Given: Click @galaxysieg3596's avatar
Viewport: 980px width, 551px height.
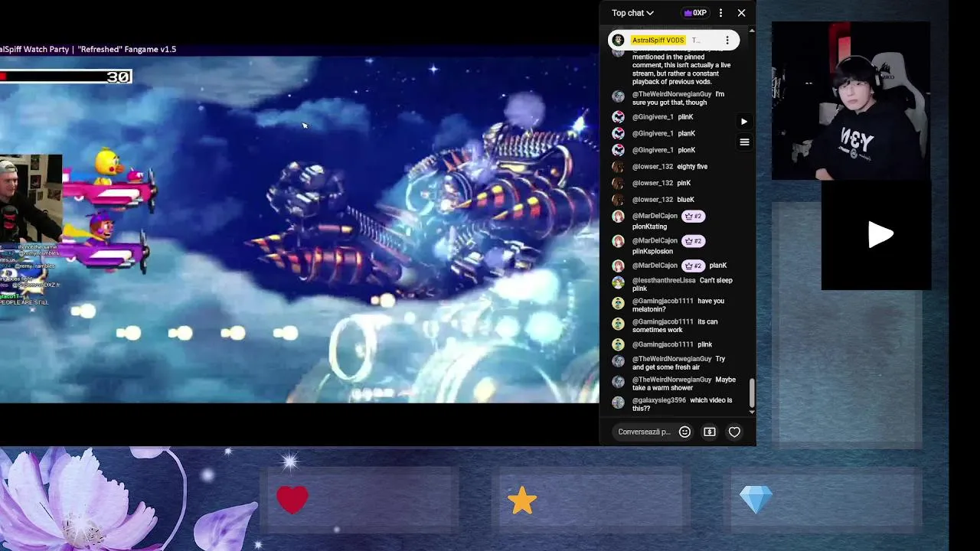Looking at the screenshot, I should [618, 402].
